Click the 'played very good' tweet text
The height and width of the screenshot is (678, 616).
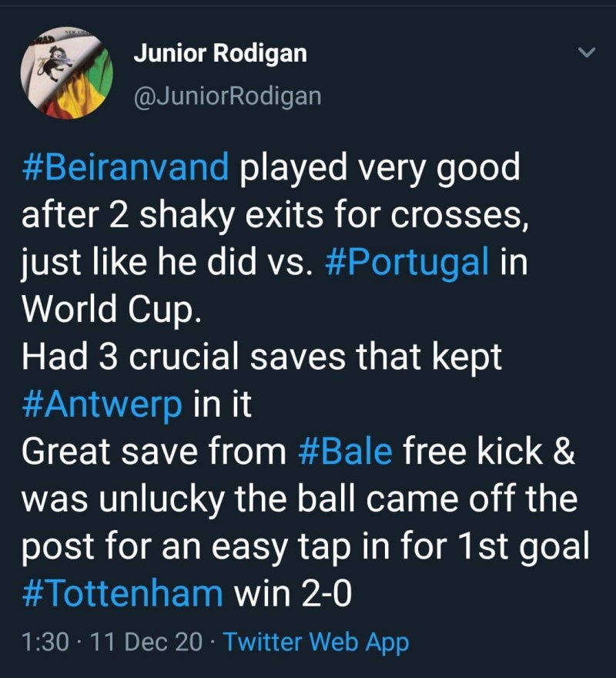click(377, 167)
